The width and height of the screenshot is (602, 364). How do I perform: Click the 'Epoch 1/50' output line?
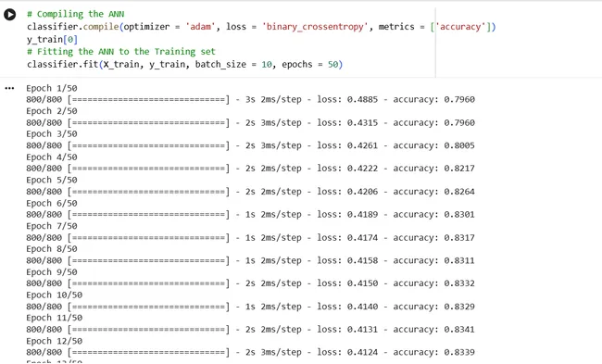point(52,88)
